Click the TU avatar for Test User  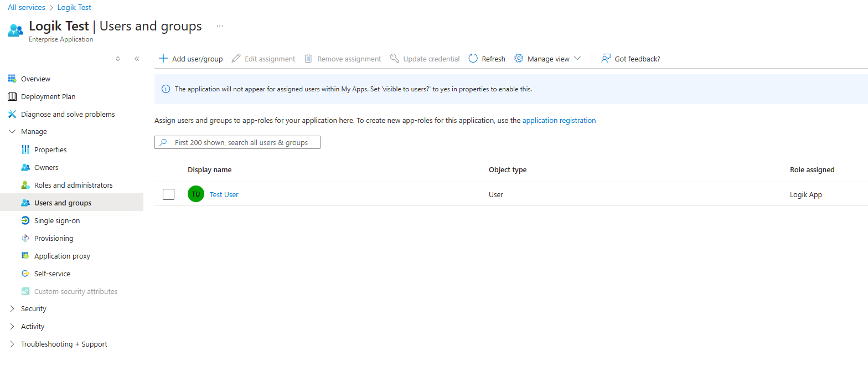pos(196,194)
